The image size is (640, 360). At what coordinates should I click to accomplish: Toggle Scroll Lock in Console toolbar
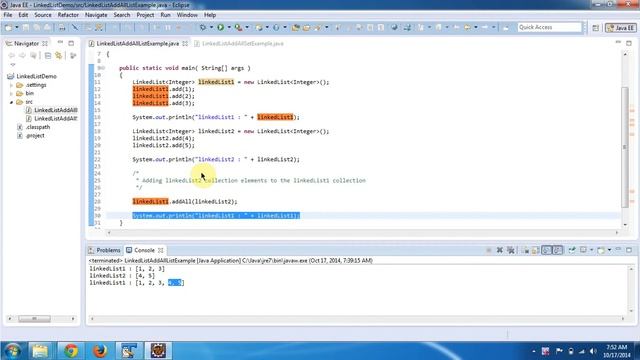tap(535, 250)
